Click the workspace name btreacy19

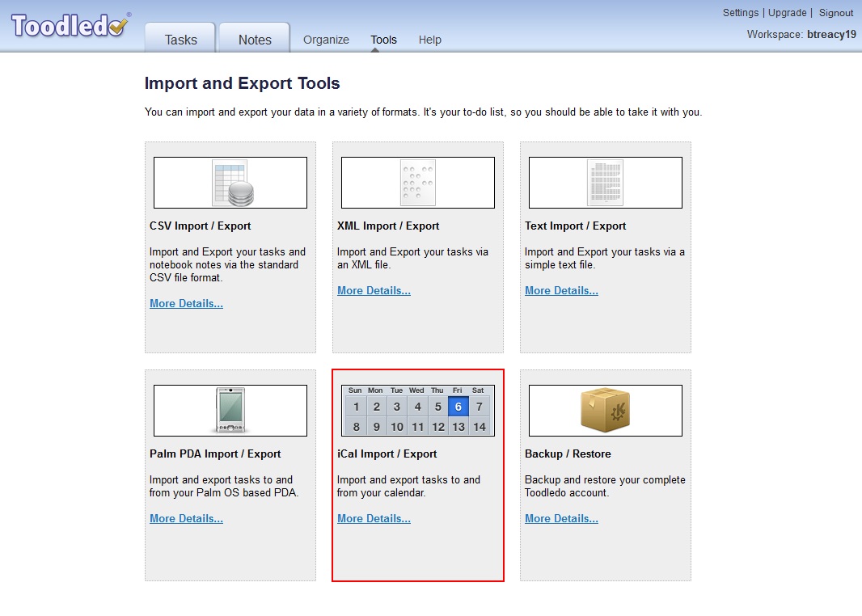point(831,34)
